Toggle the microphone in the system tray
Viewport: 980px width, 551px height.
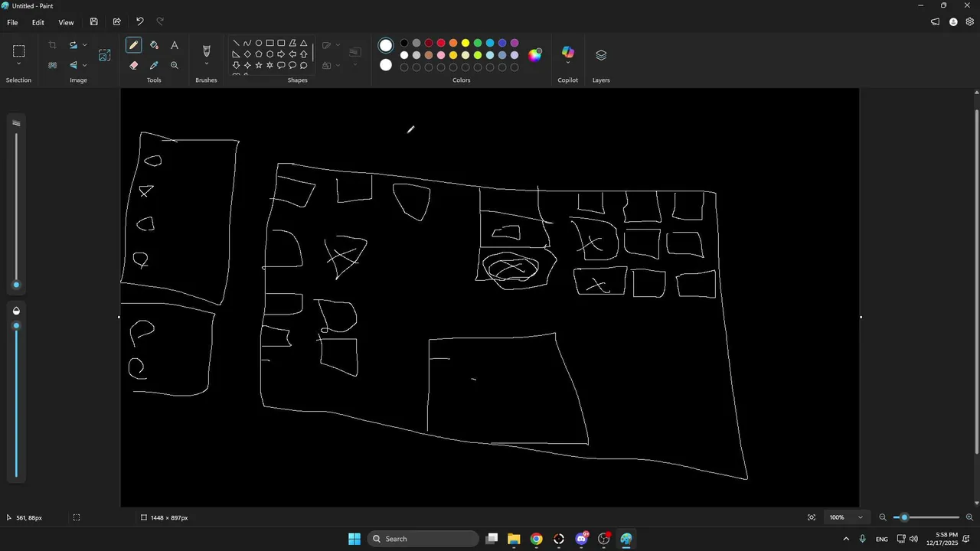[863, 539]
